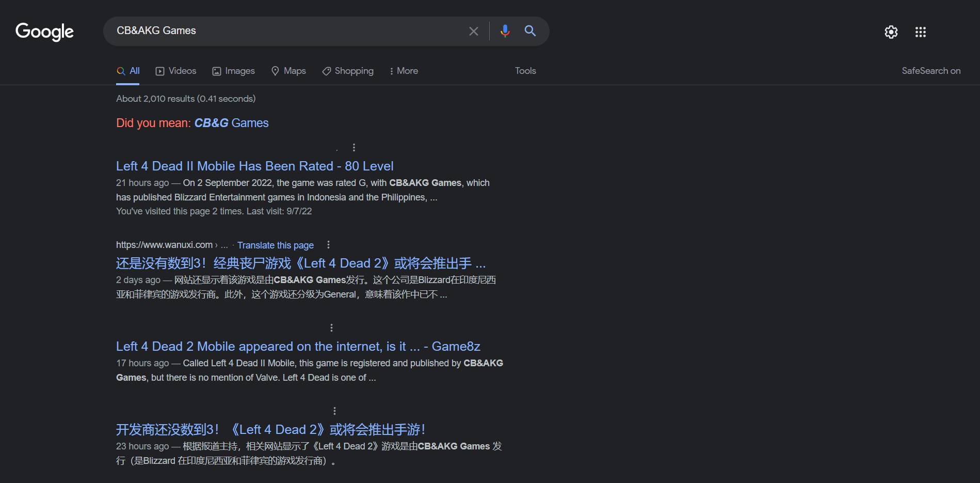Click the visited this page 2 times note
980x483 pixels.
click(214, 211)
